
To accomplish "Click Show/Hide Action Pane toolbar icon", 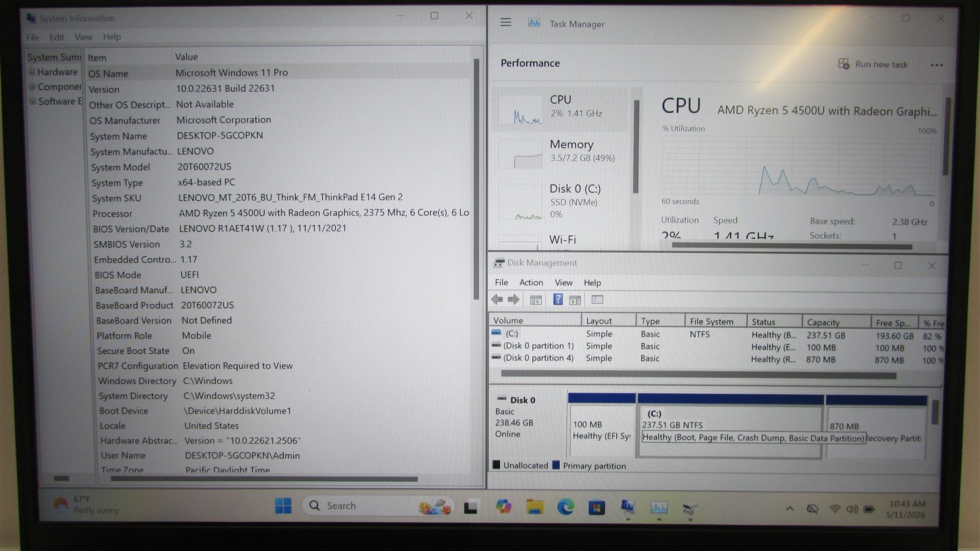I will tap(575, 300).
